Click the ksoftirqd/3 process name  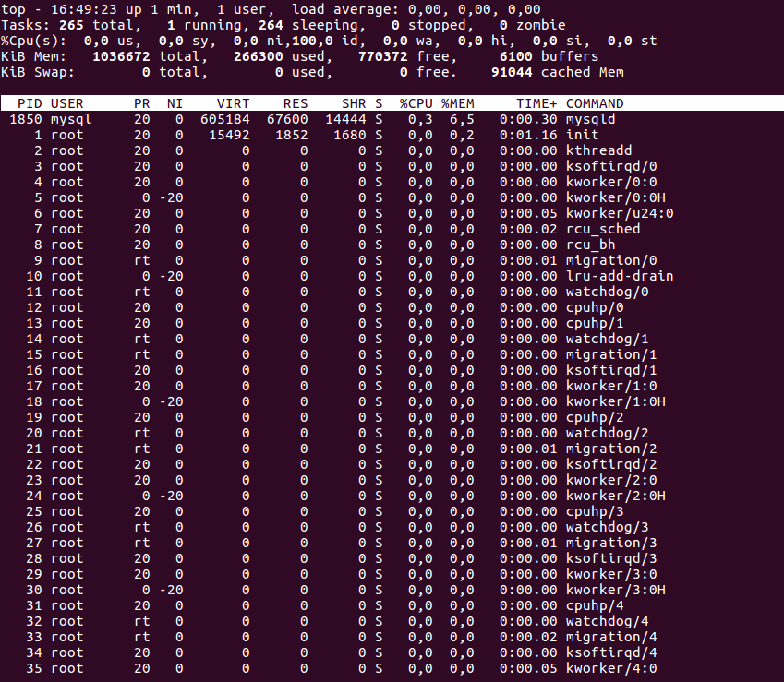click(x=611, y=558)
